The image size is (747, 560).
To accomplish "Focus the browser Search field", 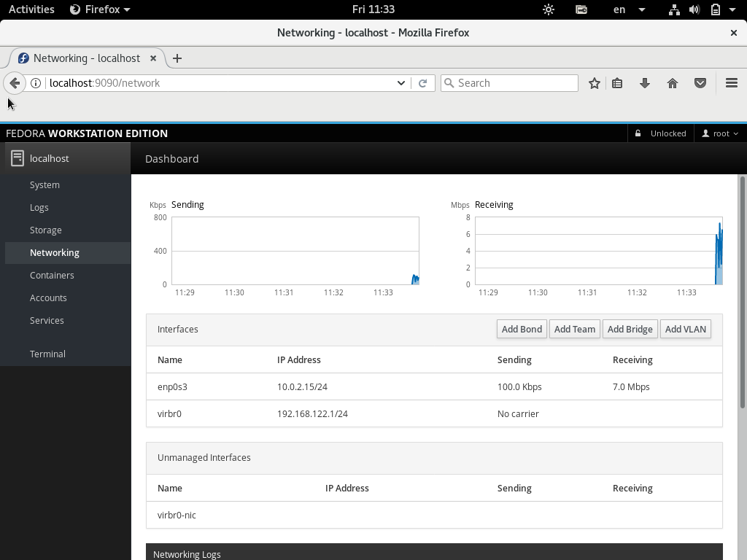I will click(509, 83).
